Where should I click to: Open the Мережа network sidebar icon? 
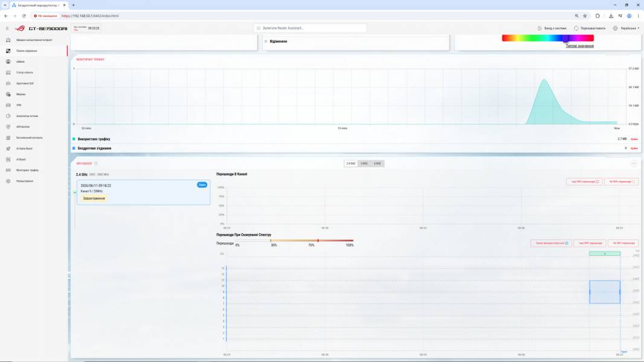point(8,94)
